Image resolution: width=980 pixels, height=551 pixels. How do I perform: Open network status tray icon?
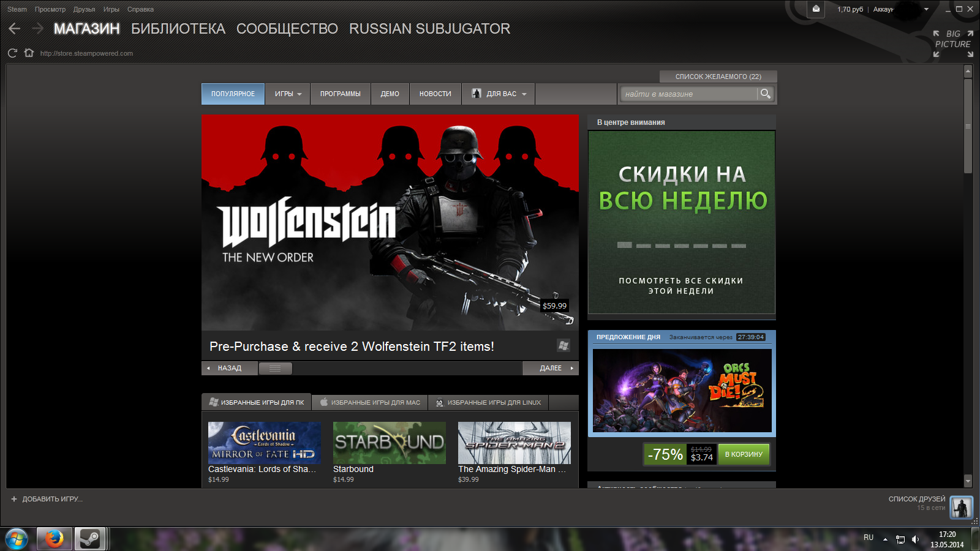[x=900, y=539]
